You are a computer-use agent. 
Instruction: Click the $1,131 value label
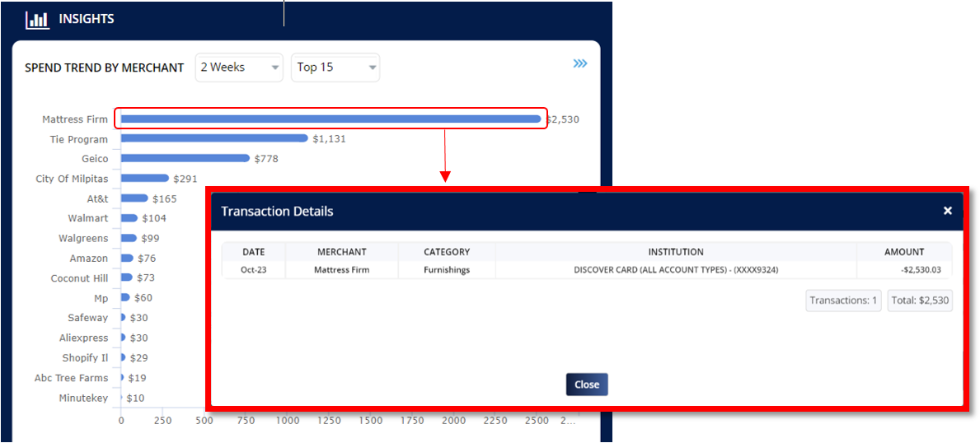point(330,138)
